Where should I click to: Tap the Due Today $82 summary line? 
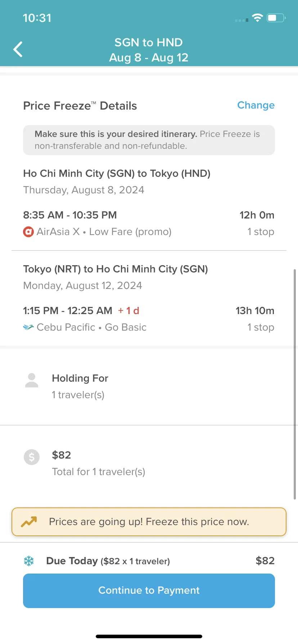pyautogui.click(x=149, y=561)
